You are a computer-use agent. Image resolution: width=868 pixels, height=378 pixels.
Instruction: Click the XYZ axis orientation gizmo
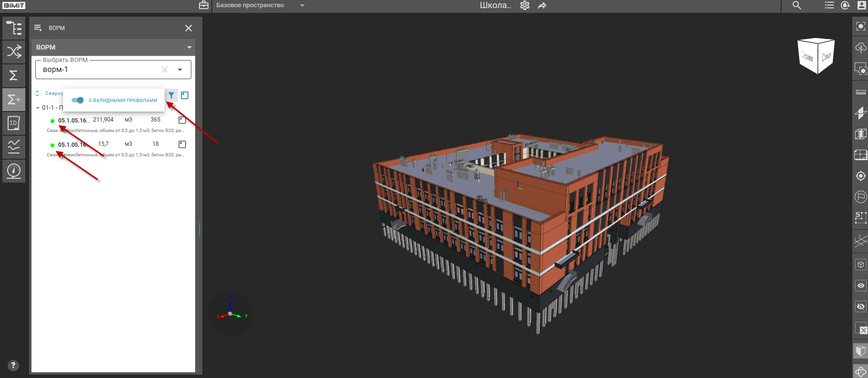click(x=230, y=313)
